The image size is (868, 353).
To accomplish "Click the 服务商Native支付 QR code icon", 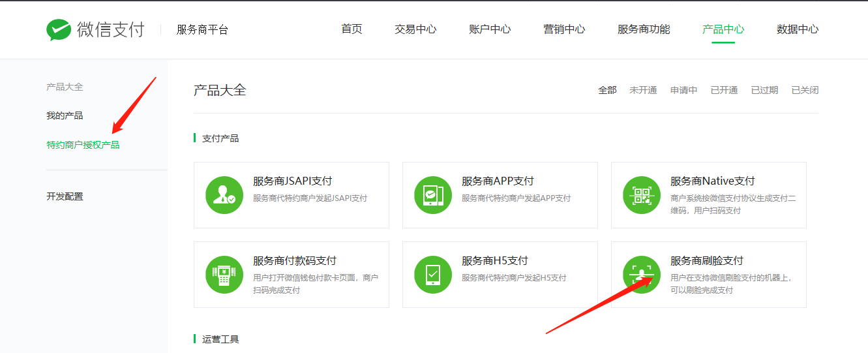I will pyautogui.click(x=642, y=195).
